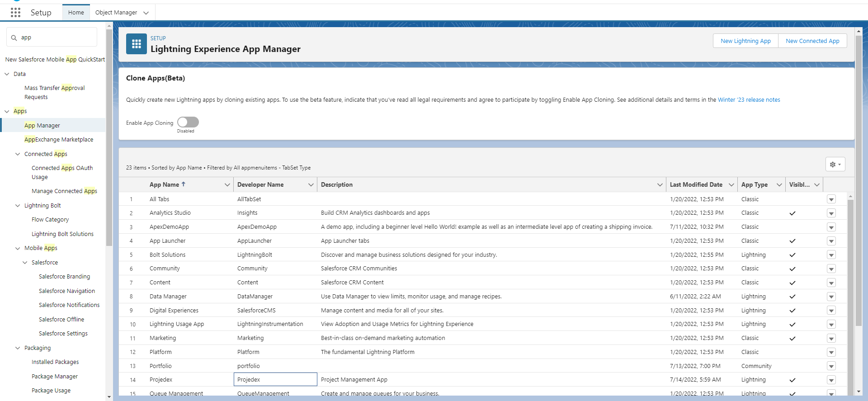Open row actions menu for Data Manager
The width and height of the screenshot is (868, 401).
[831, 297]
